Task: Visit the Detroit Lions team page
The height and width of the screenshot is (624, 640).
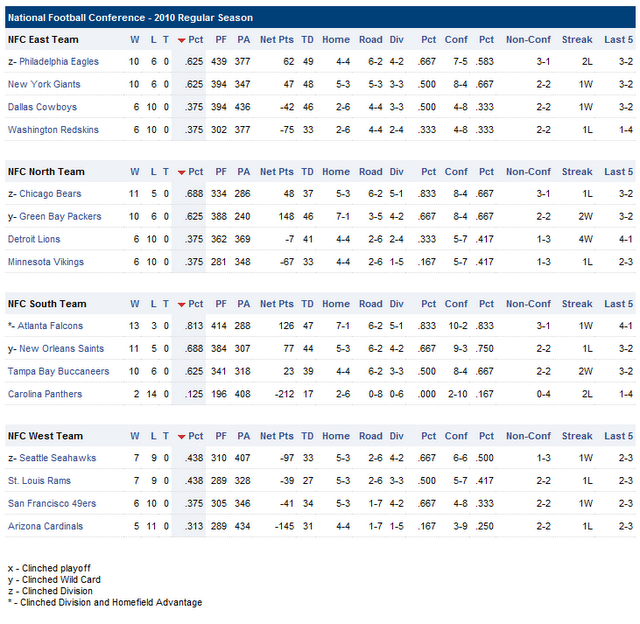Action: click(34, 239)
